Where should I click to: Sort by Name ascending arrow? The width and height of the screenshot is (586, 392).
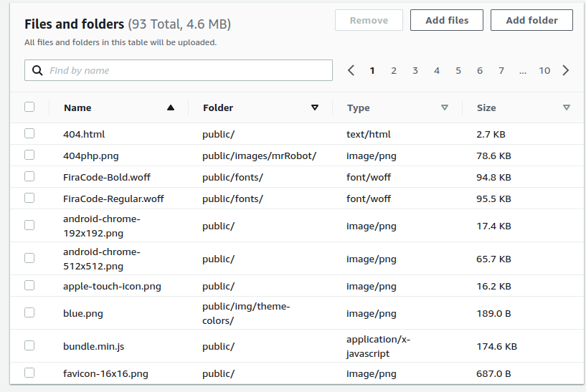(x=171, y=107)
